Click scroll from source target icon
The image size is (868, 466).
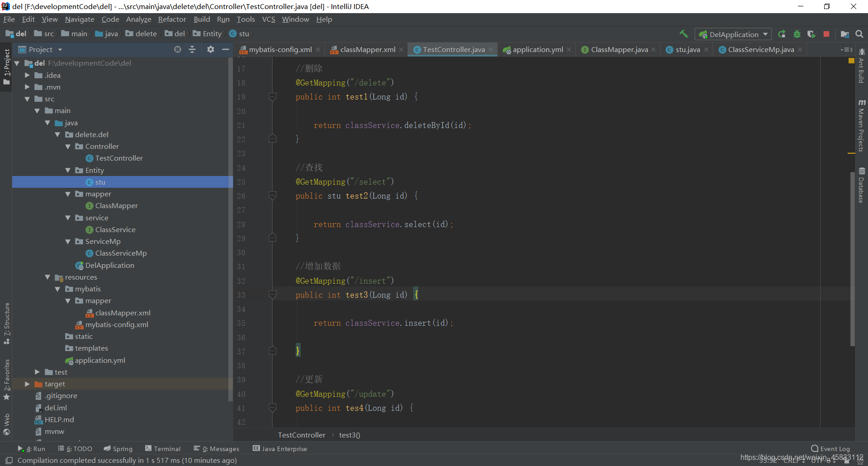178,49
